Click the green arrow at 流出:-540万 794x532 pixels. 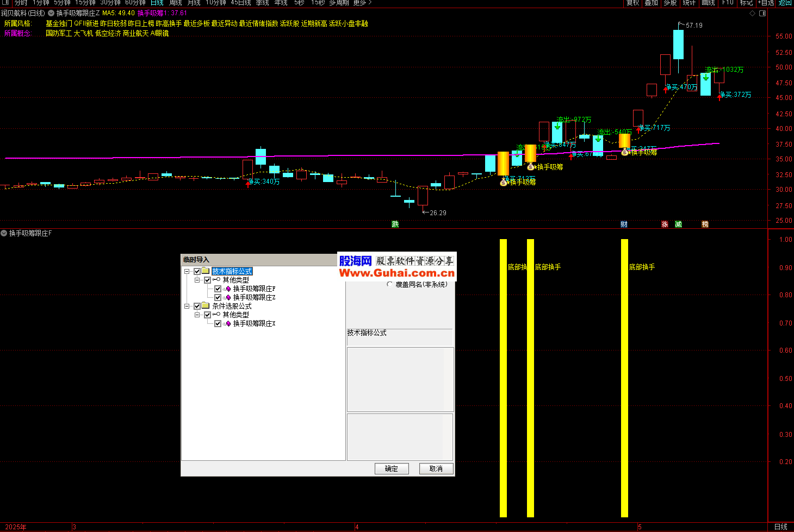coord(598,139)
